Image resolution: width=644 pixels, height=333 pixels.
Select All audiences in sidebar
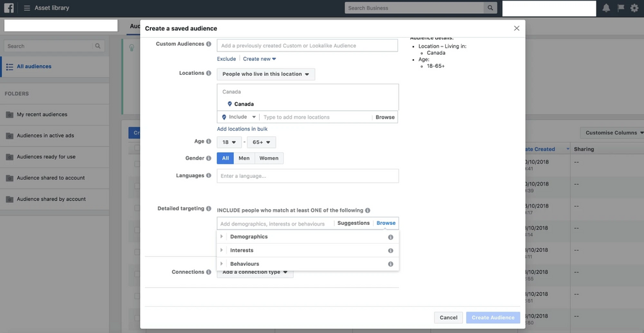(34, 67)
